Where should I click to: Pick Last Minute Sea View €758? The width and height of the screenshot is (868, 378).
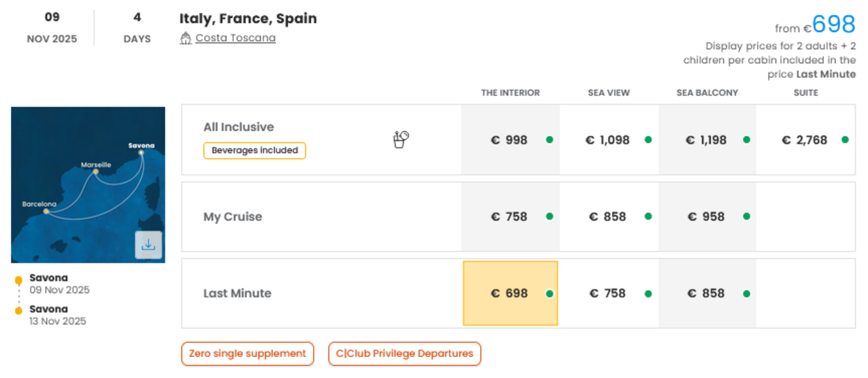[x=608, y=293]
